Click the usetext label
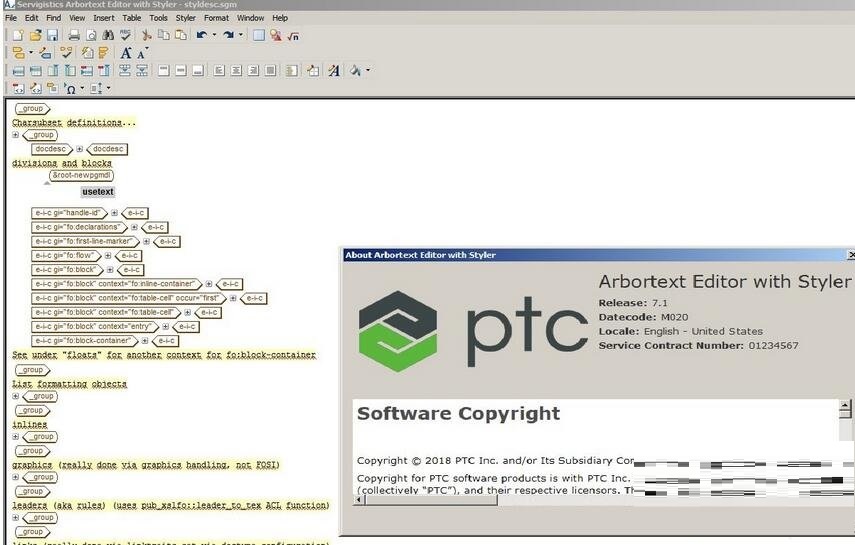 click(x=98, y=192)
